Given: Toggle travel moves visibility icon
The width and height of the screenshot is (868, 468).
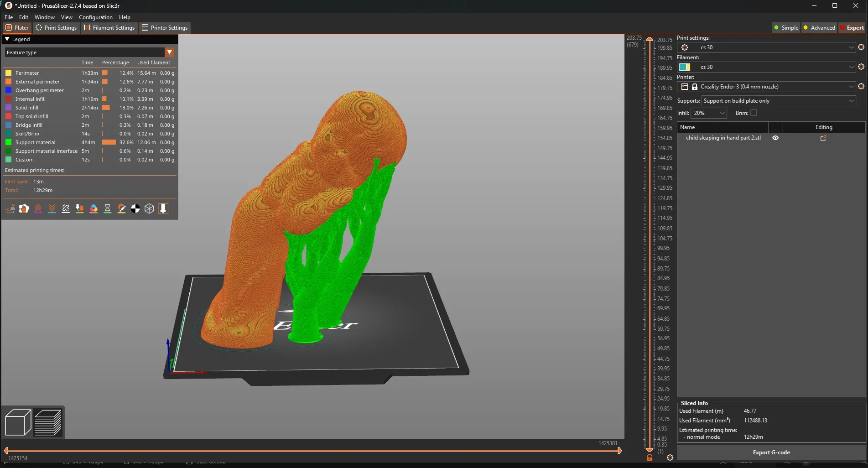Looking at the screenshot, I should click(x=10, y=209).
